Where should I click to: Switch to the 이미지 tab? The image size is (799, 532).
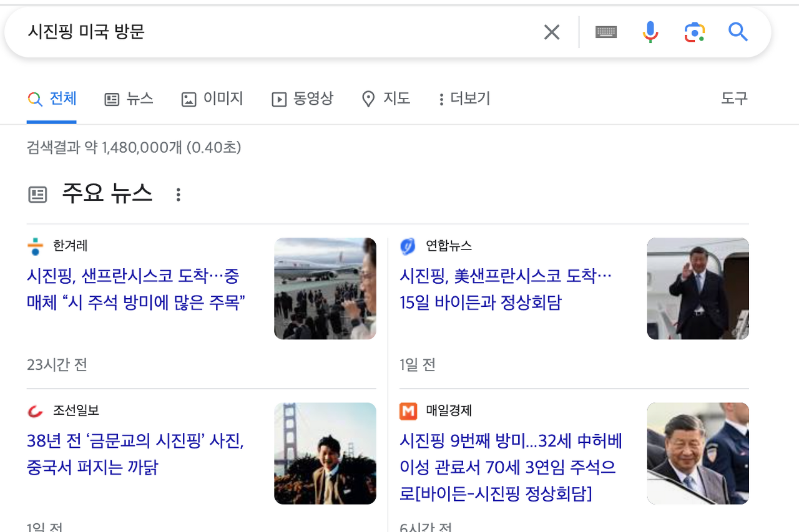[212, 99]
